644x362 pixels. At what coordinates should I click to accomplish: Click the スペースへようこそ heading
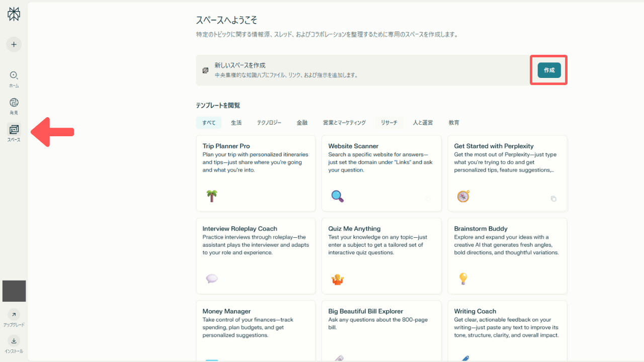point(226,20)
